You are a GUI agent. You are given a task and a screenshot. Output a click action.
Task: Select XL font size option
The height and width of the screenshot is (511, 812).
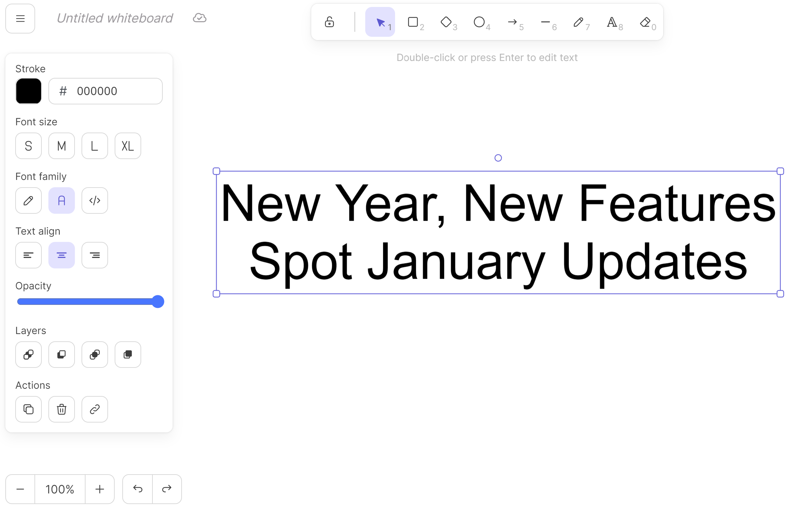tap(127, 145)
